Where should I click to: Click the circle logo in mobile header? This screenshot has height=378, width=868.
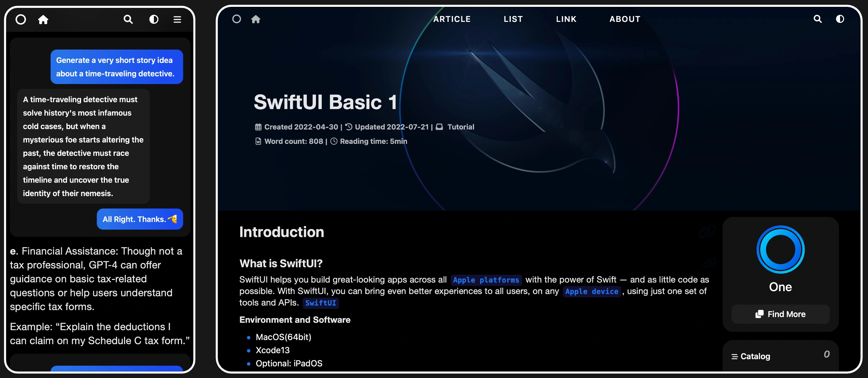click(21, 19)
